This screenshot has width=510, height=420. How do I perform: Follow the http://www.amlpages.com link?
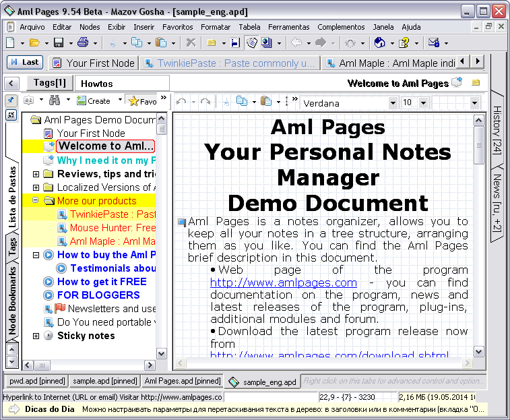[284, 282]
